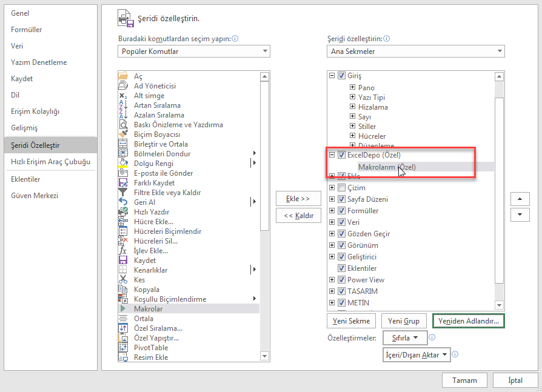
Task: Click the Yeni Sekme button
Action: tap(351, 321)
